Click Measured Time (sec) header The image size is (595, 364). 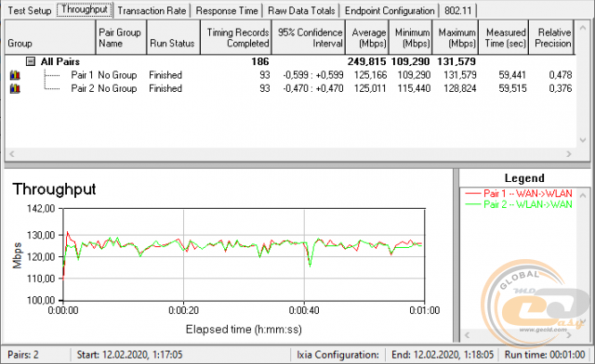point(504,37)
